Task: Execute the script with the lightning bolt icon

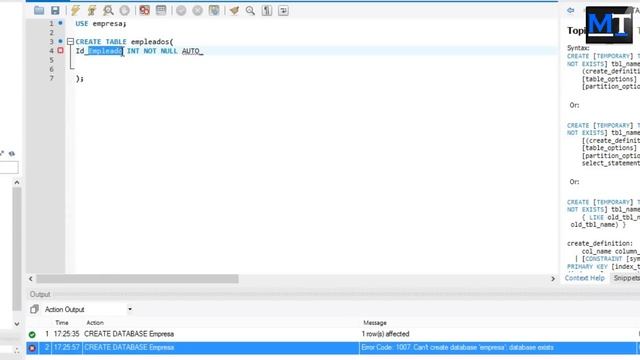Action: pyautogui.click(x=76, y=11)
